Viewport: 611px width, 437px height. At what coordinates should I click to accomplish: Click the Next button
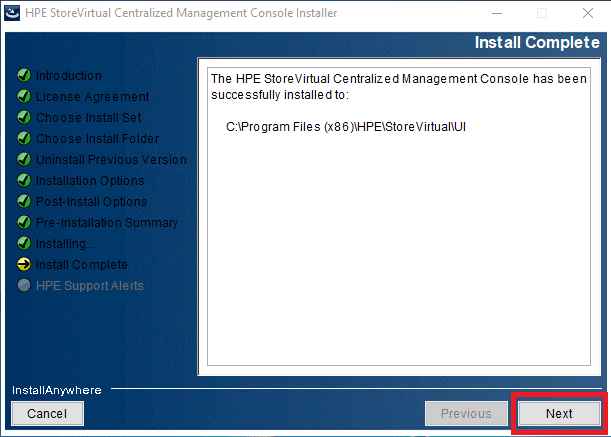pyautogui.click(x=559, y=413)
